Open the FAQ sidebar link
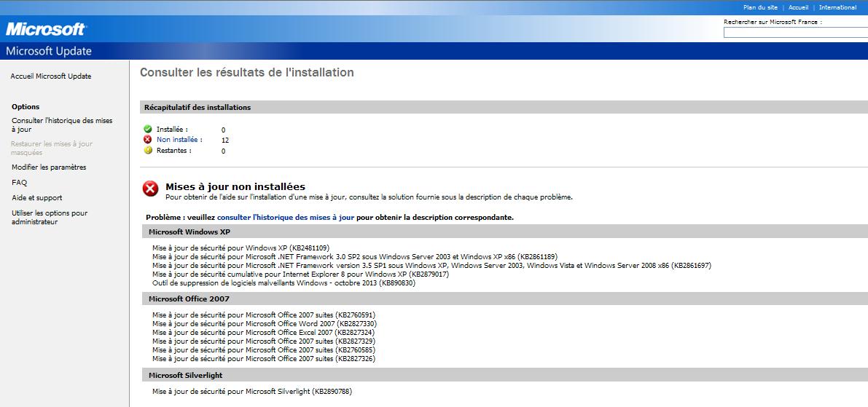 pos(19,183)
